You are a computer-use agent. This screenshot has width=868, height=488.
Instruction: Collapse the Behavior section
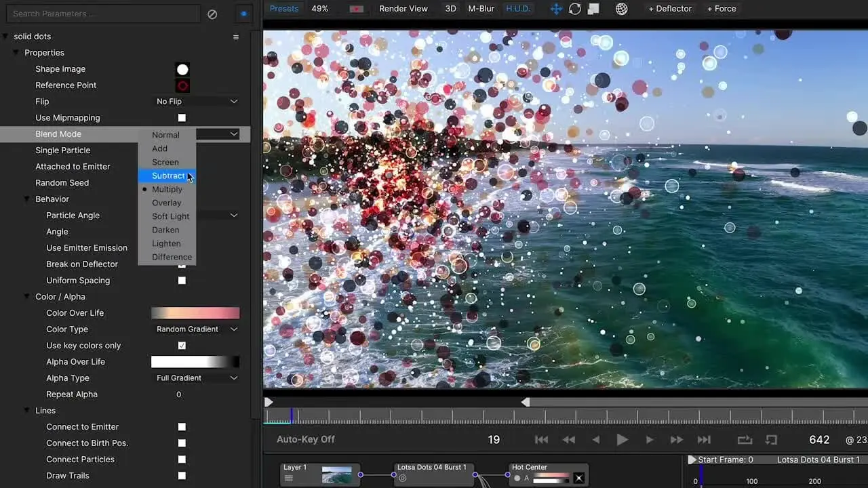tap(27, 199)
